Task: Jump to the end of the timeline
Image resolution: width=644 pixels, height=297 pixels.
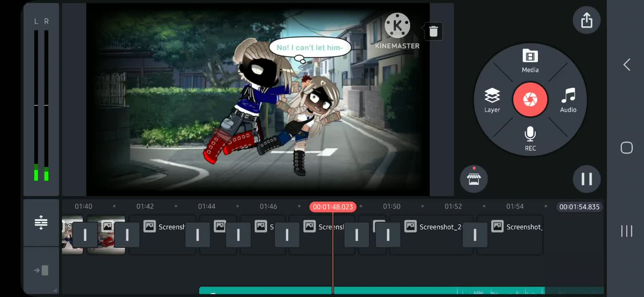Action: (x=41, y=271)
